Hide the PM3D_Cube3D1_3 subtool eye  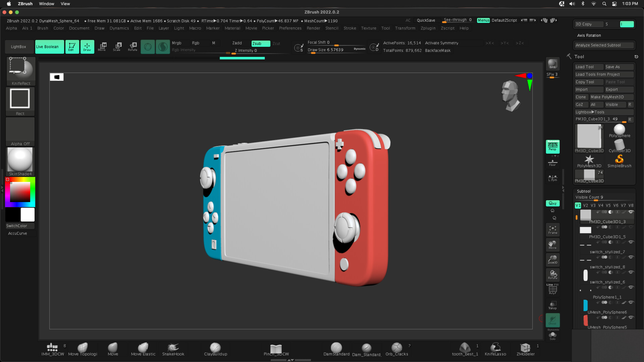point(631,212)
